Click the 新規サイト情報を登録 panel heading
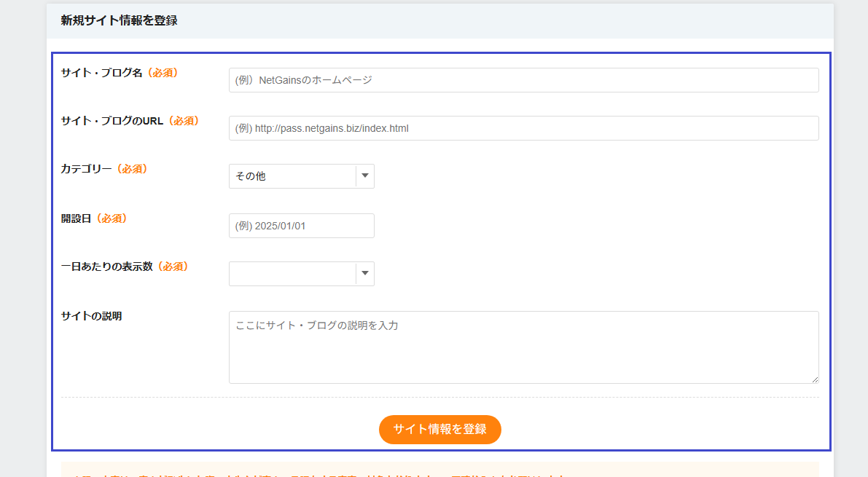This screenshot has height=477, width=868. tap(119, 21)
